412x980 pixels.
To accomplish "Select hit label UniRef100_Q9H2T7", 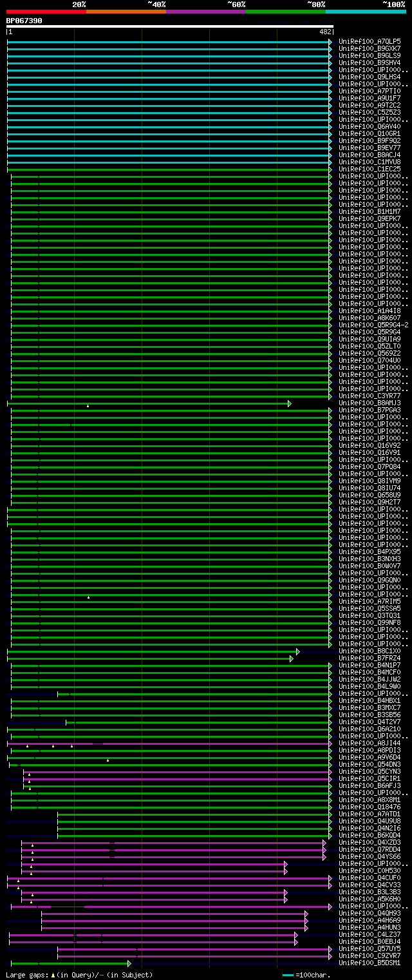I will click(370, 502).
